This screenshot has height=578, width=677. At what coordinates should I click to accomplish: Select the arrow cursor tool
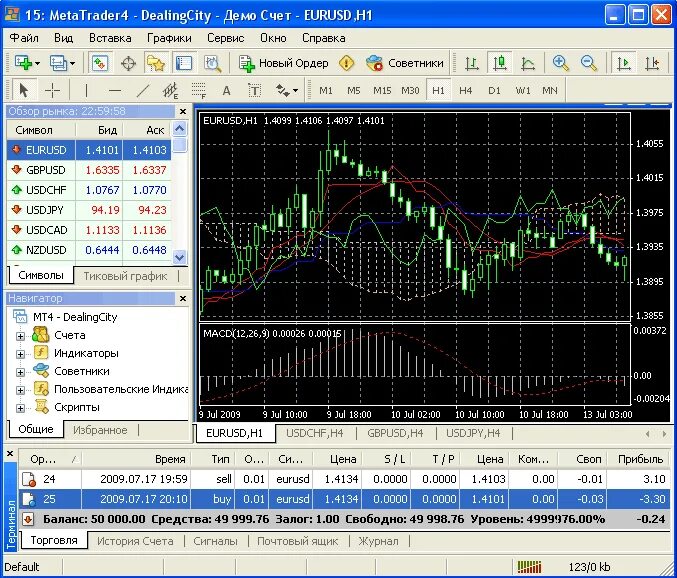click(x=24, y=90)
